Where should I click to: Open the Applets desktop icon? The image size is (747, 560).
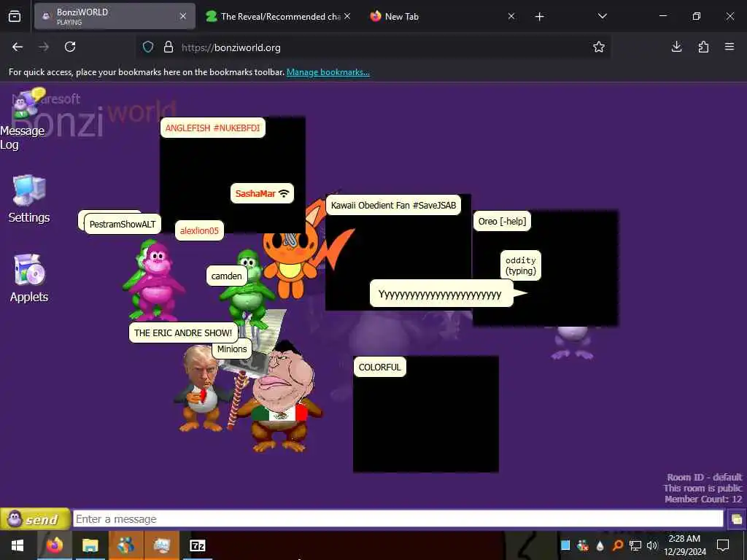[x=29, y=278]
